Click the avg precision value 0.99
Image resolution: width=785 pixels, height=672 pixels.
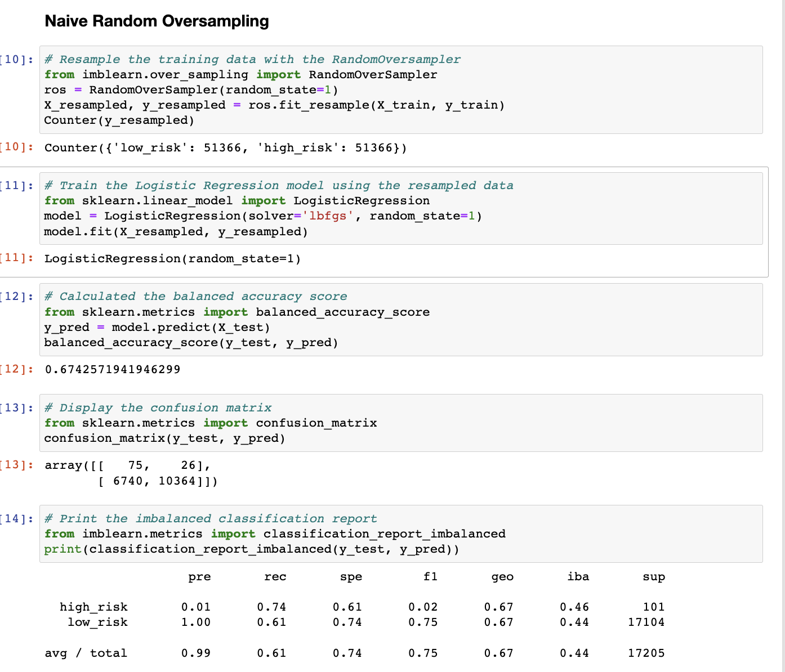[x=196, y=653]
